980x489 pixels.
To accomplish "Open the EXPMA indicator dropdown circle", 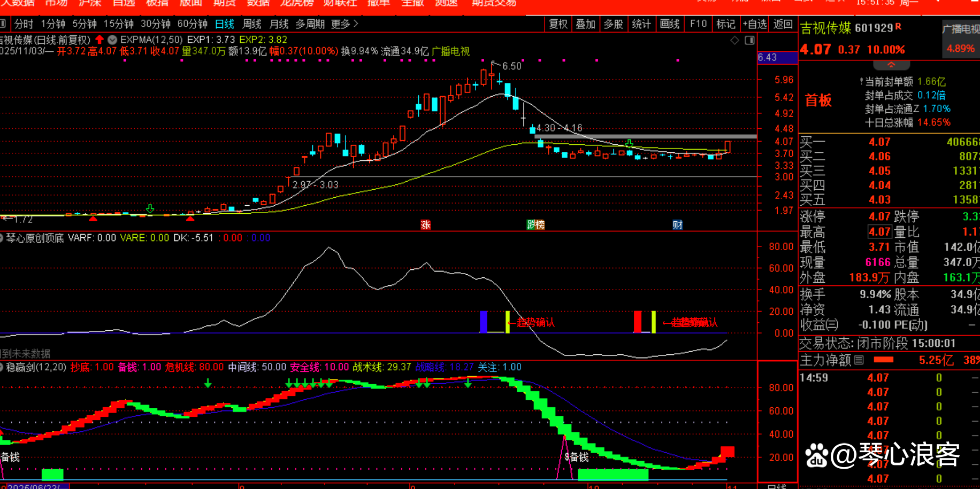I will click(x=112, y=40).
